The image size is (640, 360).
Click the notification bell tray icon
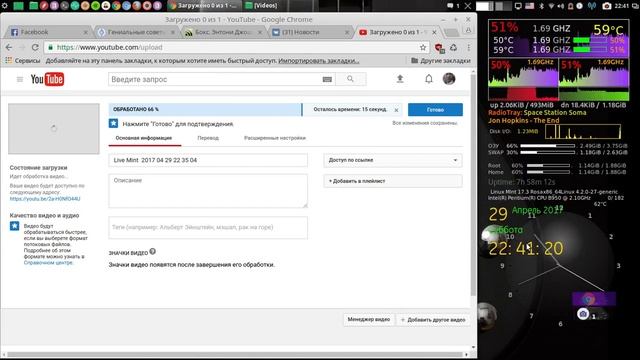pyautogui.click(x=571, y=6)
